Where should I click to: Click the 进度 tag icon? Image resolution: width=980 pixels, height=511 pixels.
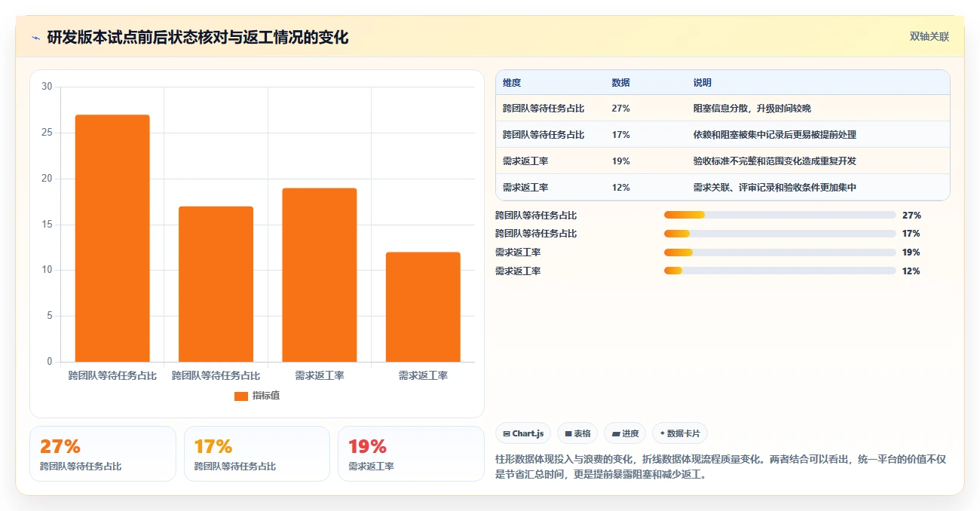coord(616,434)
